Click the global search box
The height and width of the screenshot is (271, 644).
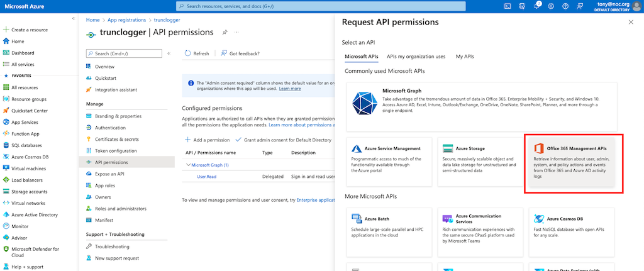[x=321, y=6]
